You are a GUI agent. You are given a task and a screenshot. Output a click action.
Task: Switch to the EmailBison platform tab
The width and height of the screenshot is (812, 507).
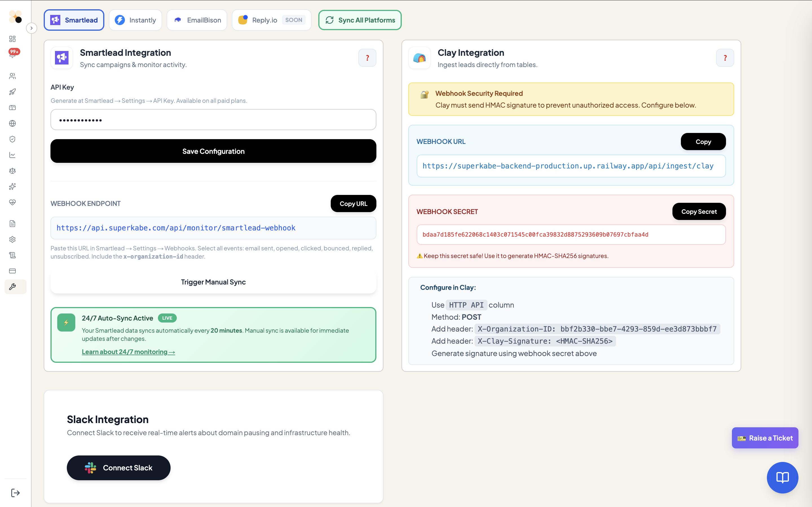click(x=197, y=20)
